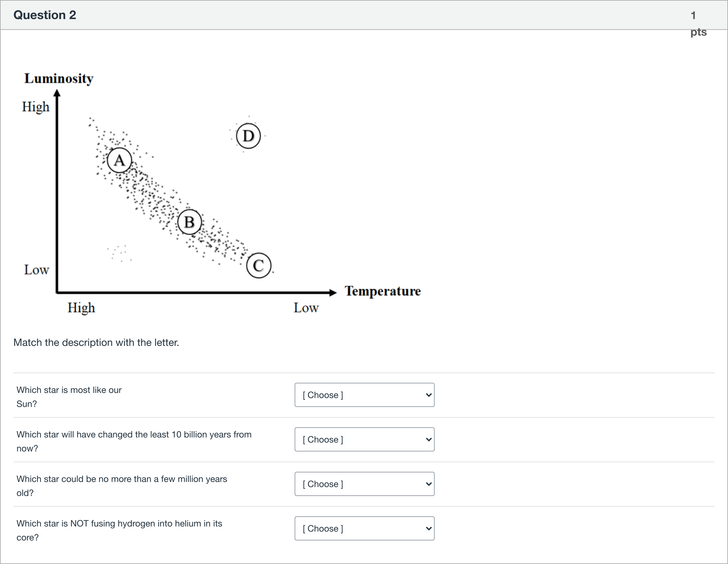Click circled star A on diagram
The height and width of the screenshot is (564, 728).
(x=119, y=160)
